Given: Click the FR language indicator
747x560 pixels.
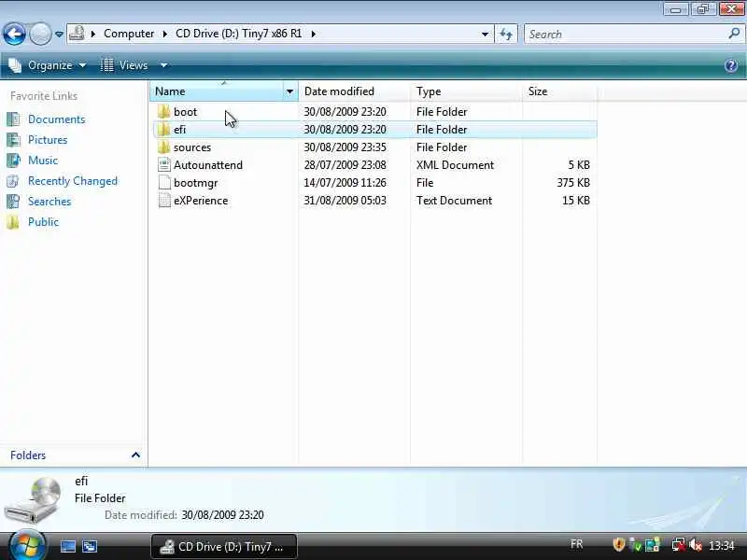Looking at the screenshot, I should (576, 544).
